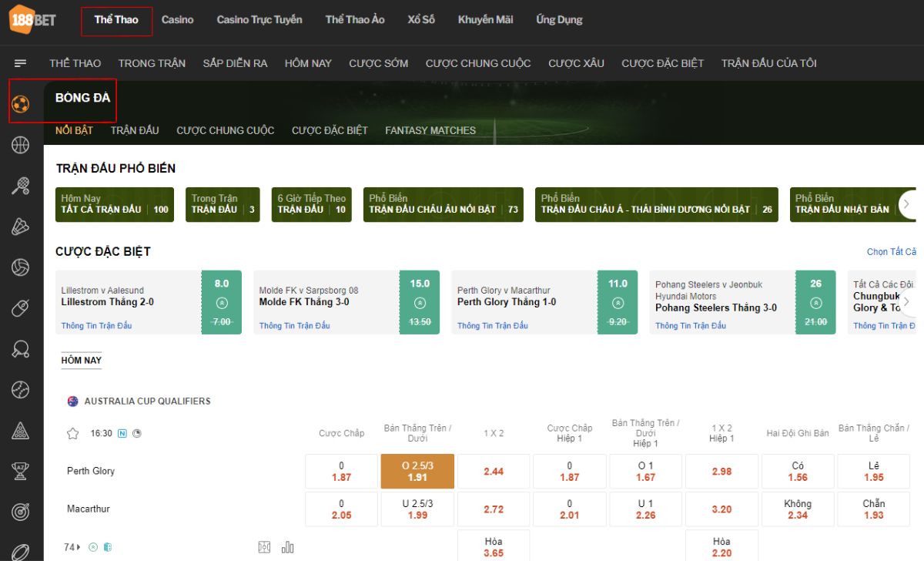Open the table tennis sport category
The image size is (924, 561).
19,349
